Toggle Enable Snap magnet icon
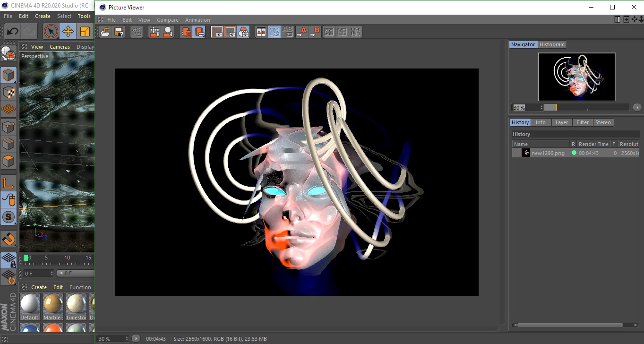 tap(9, 239)
